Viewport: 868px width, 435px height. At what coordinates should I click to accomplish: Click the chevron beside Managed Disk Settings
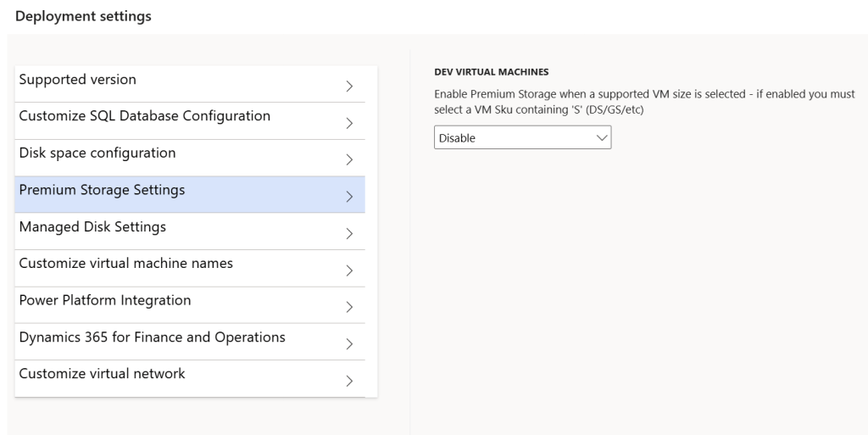349,233
